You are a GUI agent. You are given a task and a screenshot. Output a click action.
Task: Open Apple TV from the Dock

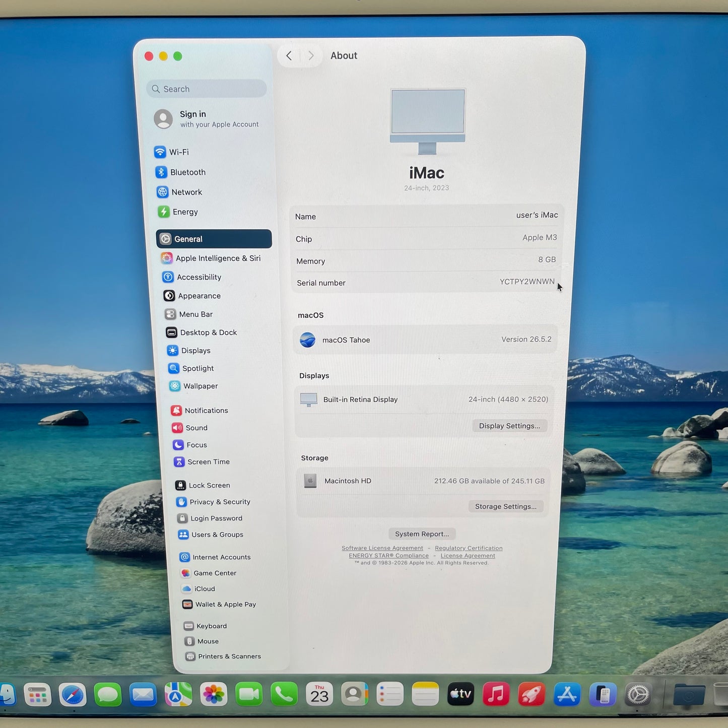[x=460, y=695]
